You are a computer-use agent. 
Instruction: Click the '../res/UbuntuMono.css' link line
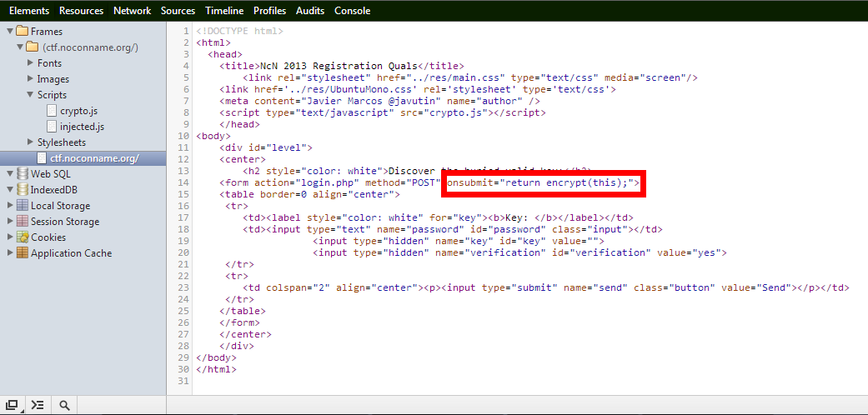point(418,89)
